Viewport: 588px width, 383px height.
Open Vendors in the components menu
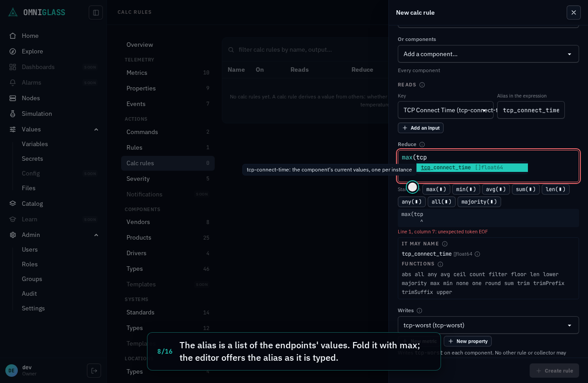(168, 222)
